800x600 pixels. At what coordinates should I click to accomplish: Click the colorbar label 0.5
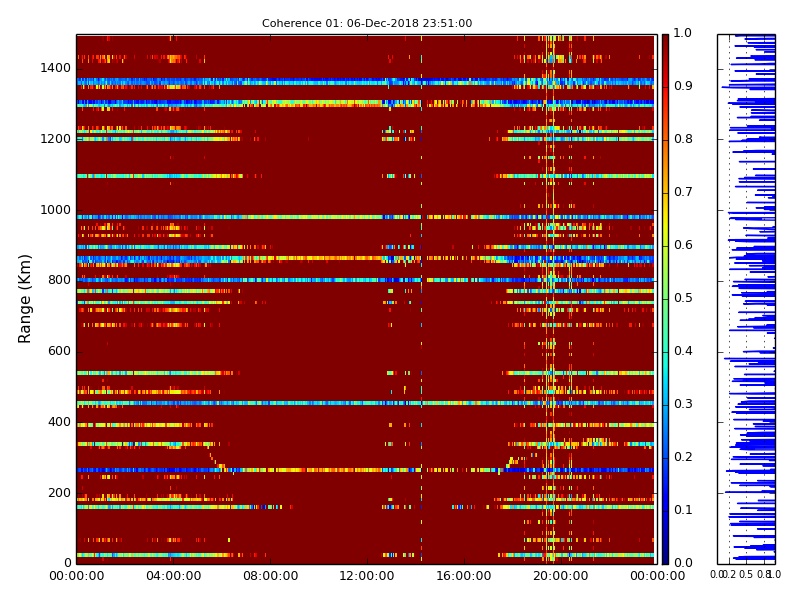pos(682,298)
